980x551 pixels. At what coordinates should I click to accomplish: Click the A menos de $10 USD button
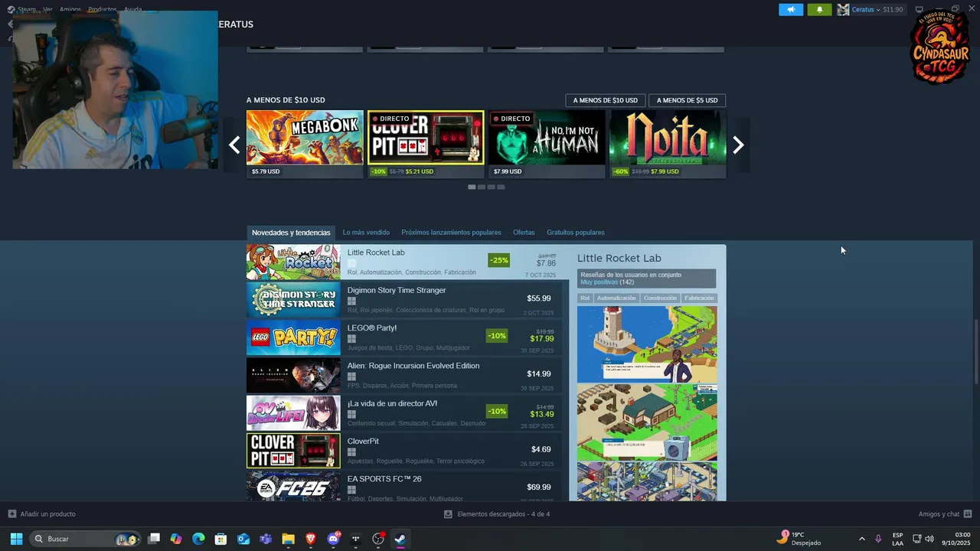(605, 100)
